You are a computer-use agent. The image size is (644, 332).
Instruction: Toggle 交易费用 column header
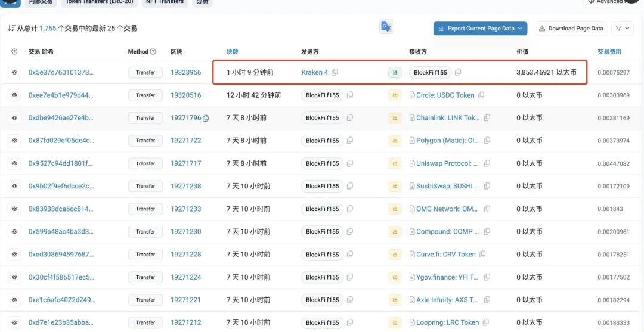pyautogui.click(x=609, y=52)
